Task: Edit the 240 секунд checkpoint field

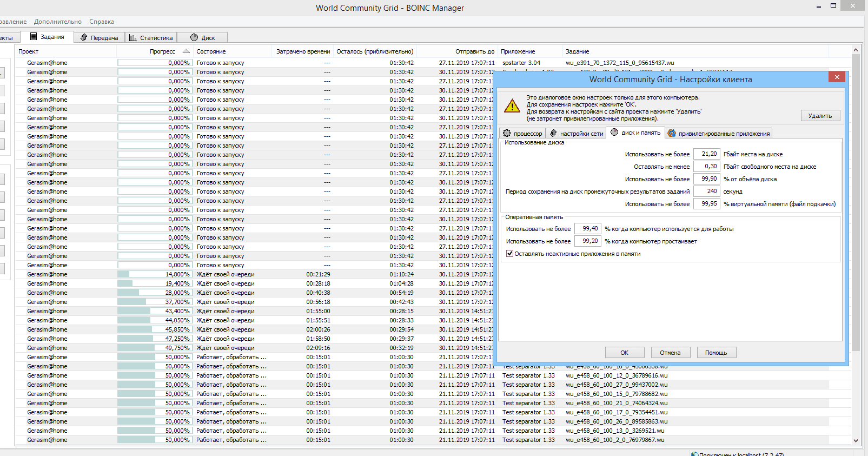Action: 707,191
